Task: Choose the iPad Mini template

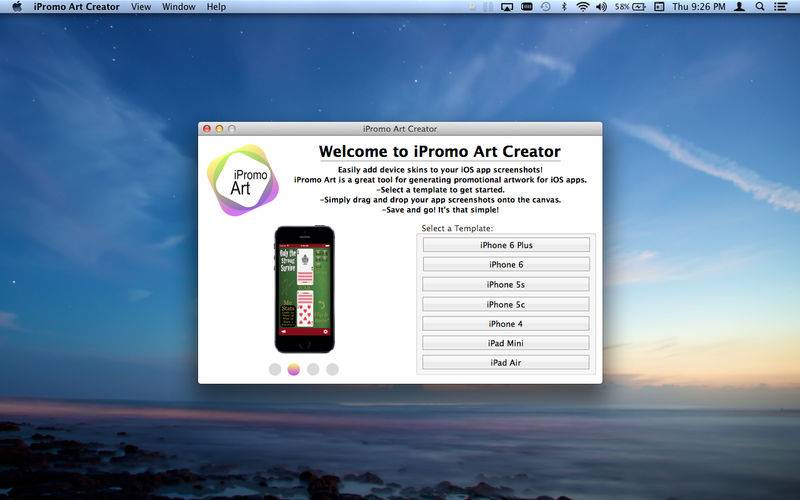Action: [506, 343]
